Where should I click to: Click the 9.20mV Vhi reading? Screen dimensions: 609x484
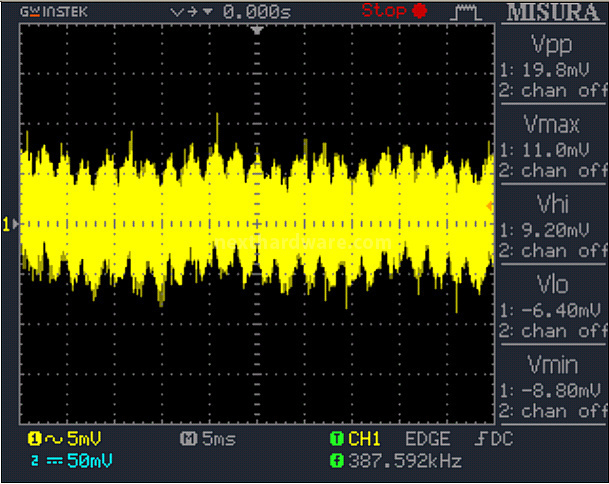pos(556,230)
